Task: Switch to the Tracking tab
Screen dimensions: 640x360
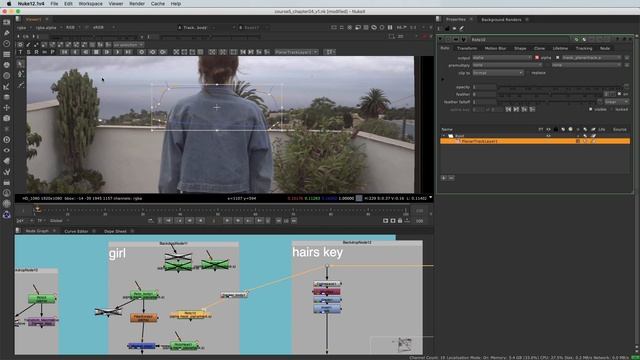Action: (584, 48)
